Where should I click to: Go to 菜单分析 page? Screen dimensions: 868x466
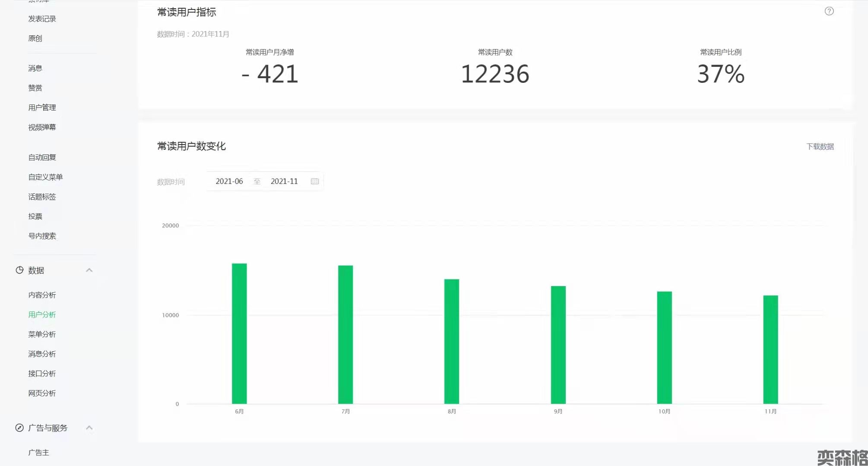coord(42,334)
